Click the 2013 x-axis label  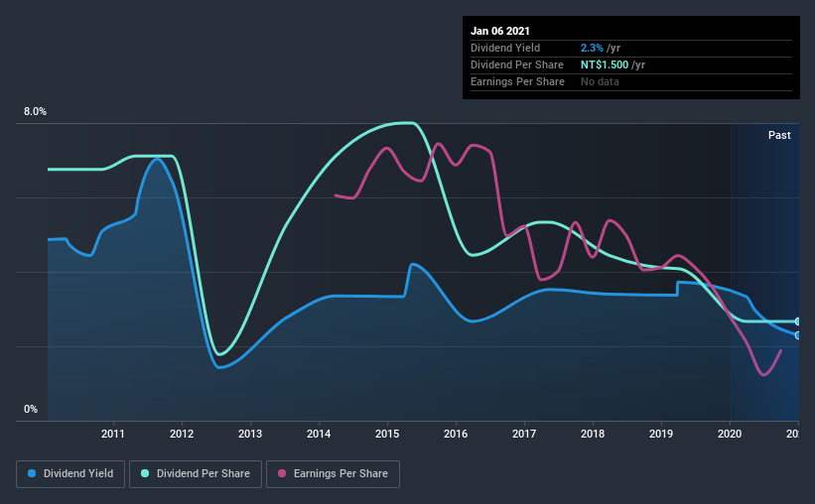250,434
